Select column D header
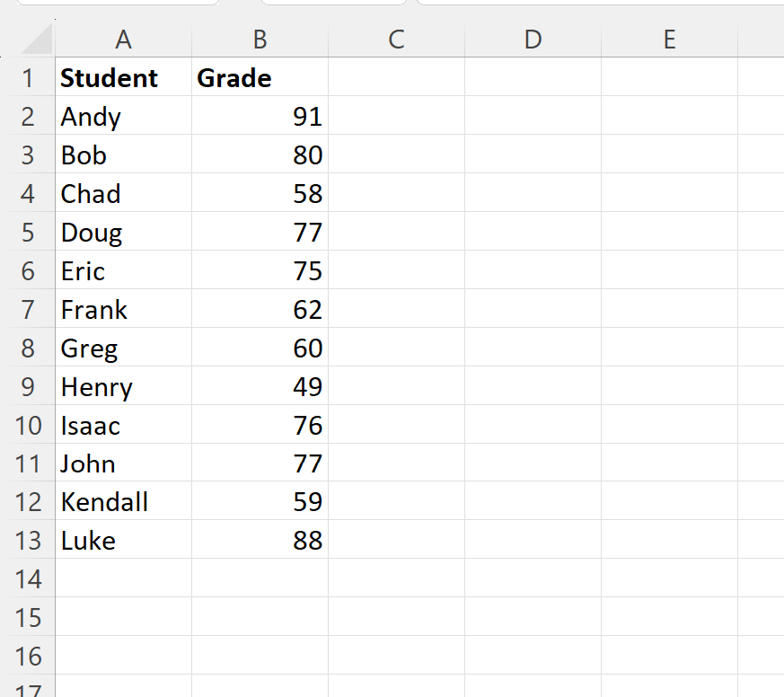784x697 pixels. (533, 40)
